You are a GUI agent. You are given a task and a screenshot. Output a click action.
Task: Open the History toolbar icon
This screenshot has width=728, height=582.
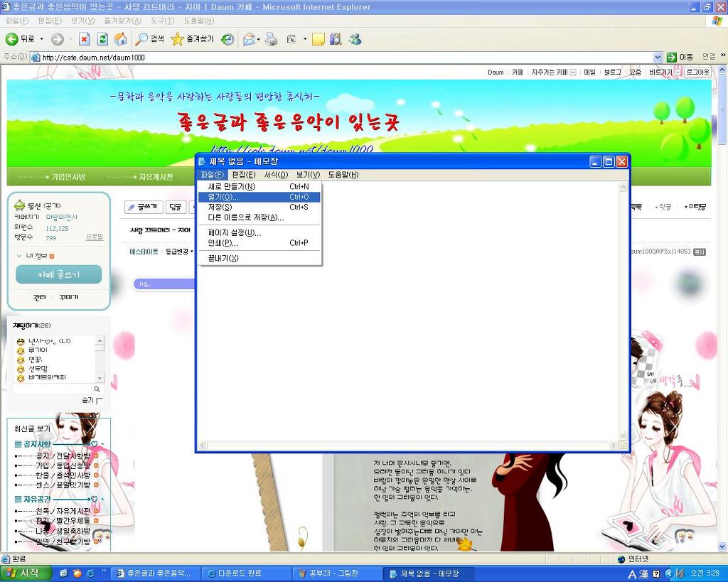[x=227, y=39]
